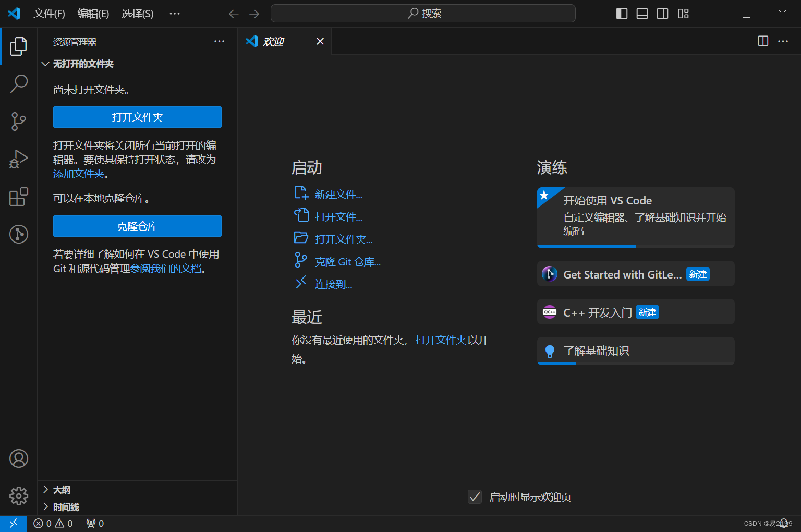Open the Accounts menu icon
Viewport: 801px width, 532px height.
[19, 458]
